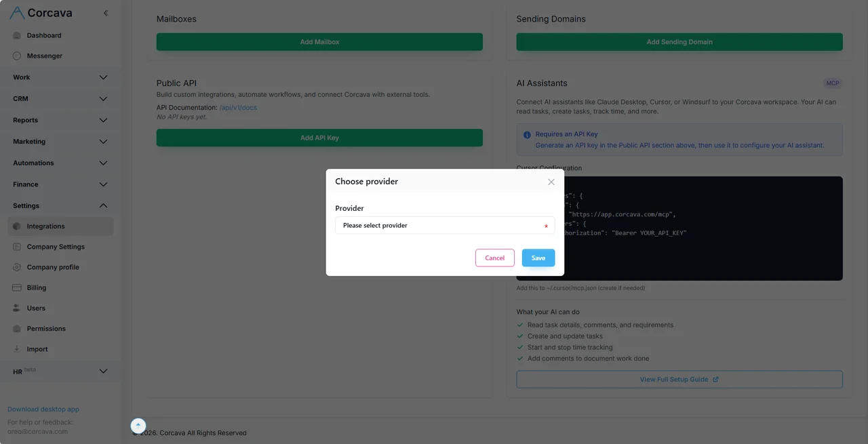
Task: Click Cancel in Choose provider dialog
Action: [x=495, y=258]
